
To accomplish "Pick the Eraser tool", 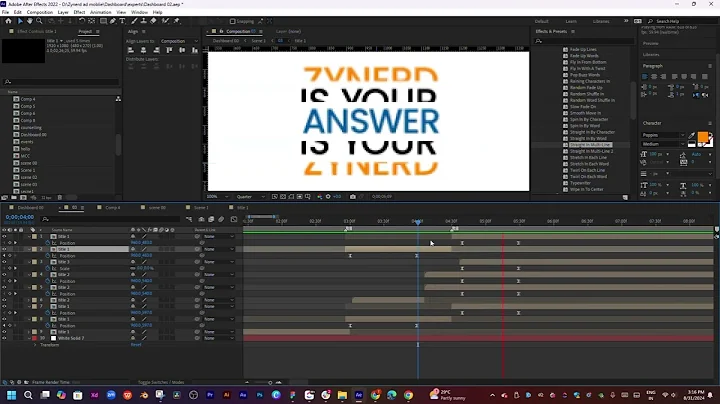I will point(153,21).
